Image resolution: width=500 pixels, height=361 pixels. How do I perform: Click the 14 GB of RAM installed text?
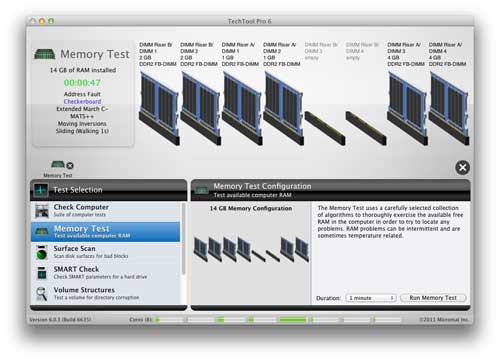(83, 70)
